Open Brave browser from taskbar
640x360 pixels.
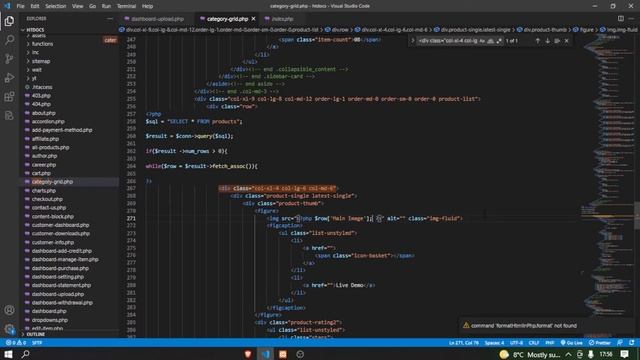click(248, 354)
